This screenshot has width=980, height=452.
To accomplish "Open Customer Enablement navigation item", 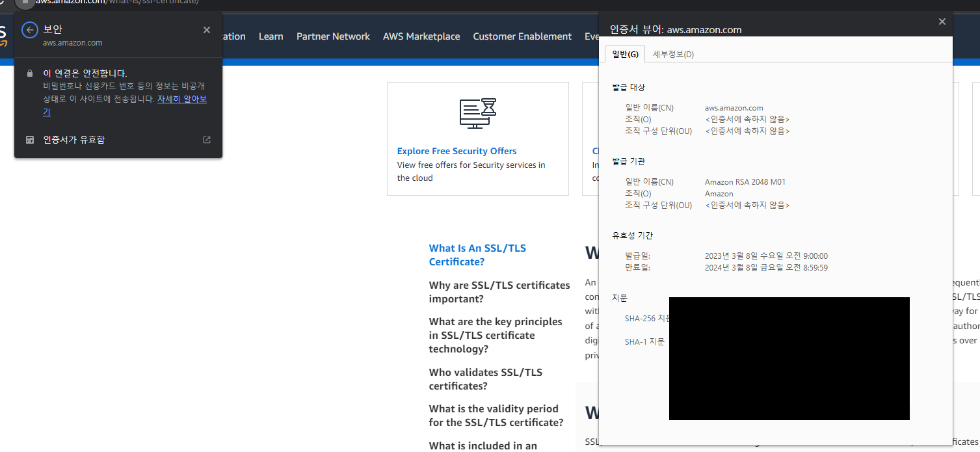I will pos(522,36).
